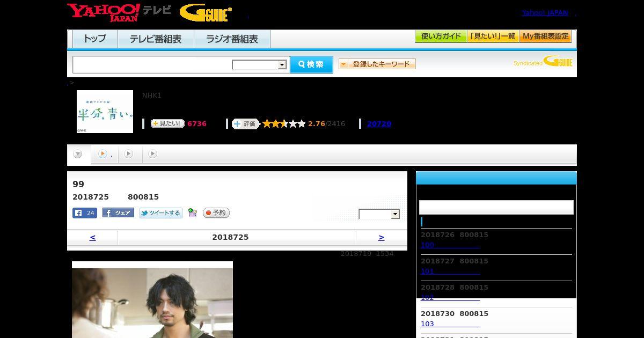Open the 20720 link
Screen dimensions: 644x338
[379, 124]
